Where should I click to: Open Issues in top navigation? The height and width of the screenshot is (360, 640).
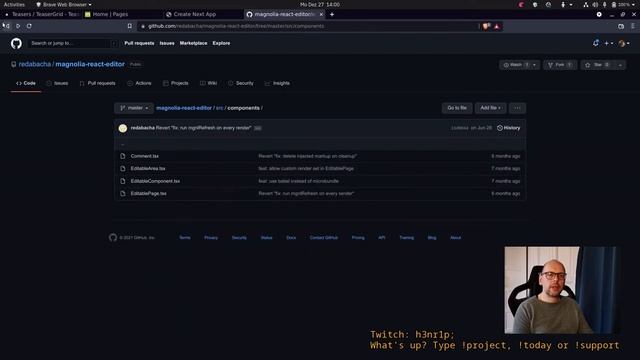[167, 43]
